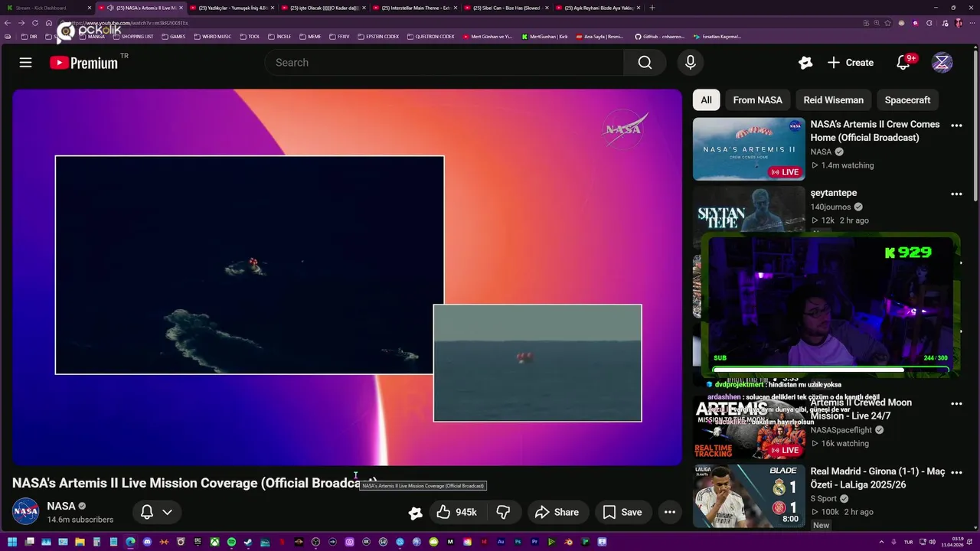
Task: Switch to the Interstellar Main Theme tab
Action: (x=415, y=8)
